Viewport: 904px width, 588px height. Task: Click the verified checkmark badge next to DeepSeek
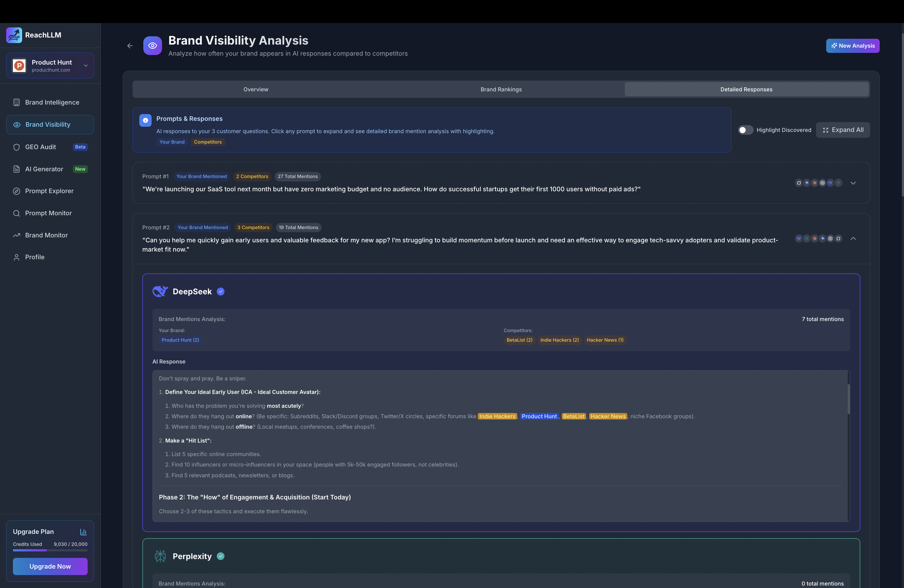(x=221, y=291)
